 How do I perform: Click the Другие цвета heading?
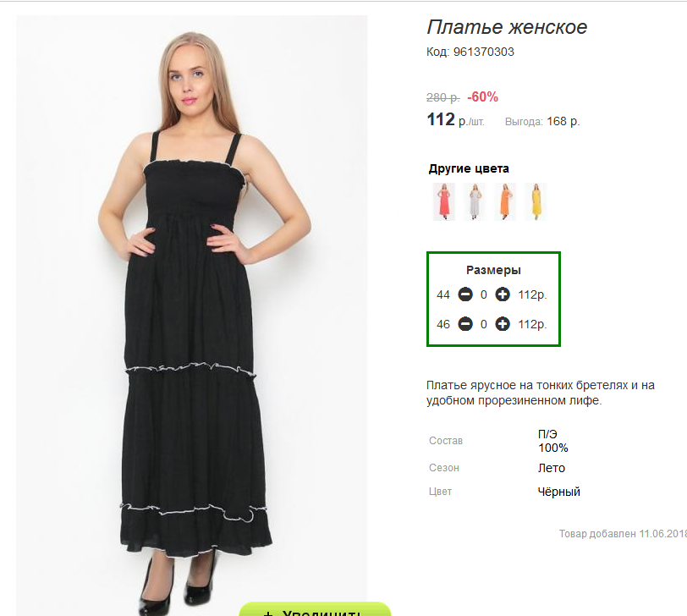click(469, 168)
